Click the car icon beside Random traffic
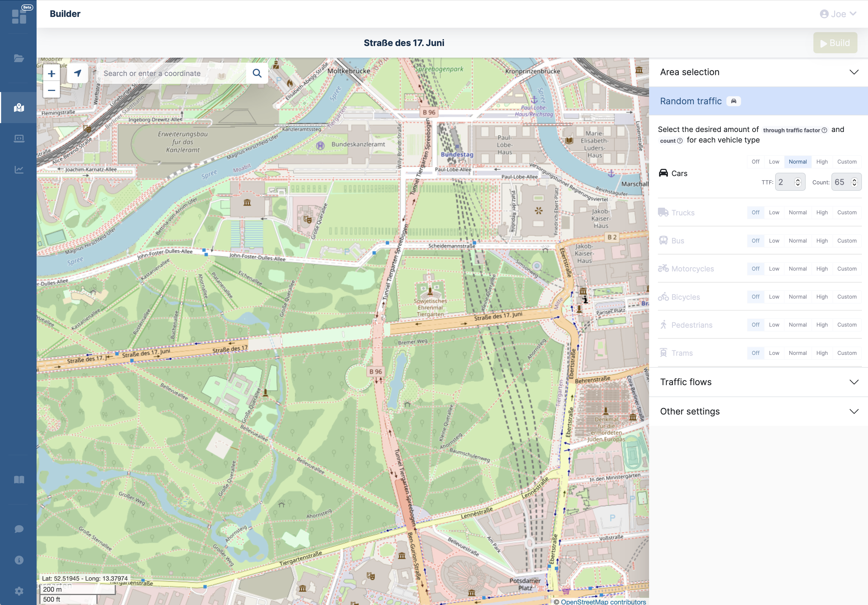Viewport: 868px width, 605px height. (x=734, y=101)
